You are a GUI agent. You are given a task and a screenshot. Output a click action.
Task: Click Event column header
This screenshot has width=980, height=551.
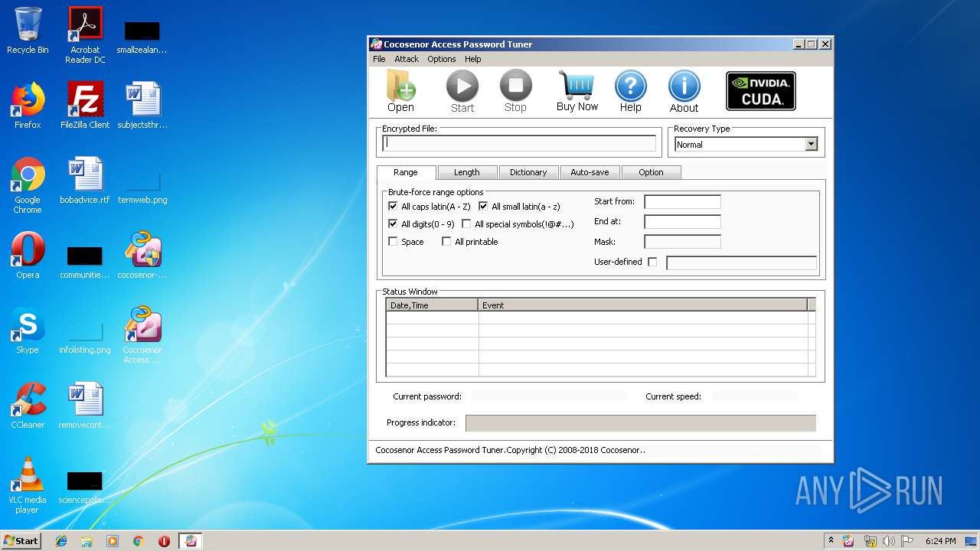[643, 305]
